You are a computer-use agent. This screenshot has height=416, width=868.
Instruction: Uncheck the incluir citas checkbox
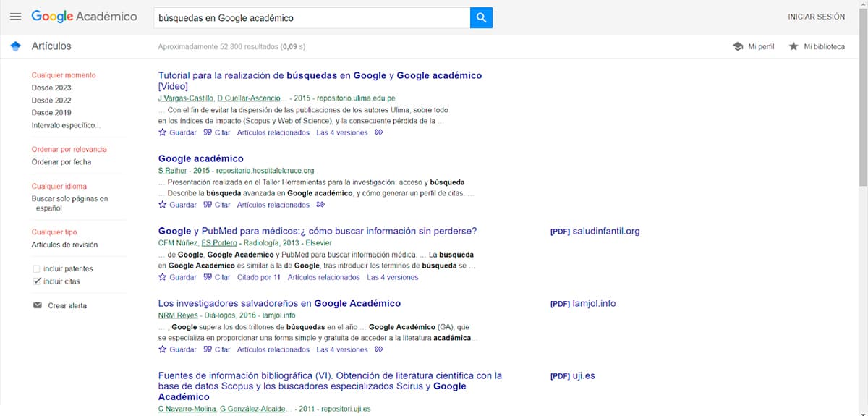[x=37, y=281]
